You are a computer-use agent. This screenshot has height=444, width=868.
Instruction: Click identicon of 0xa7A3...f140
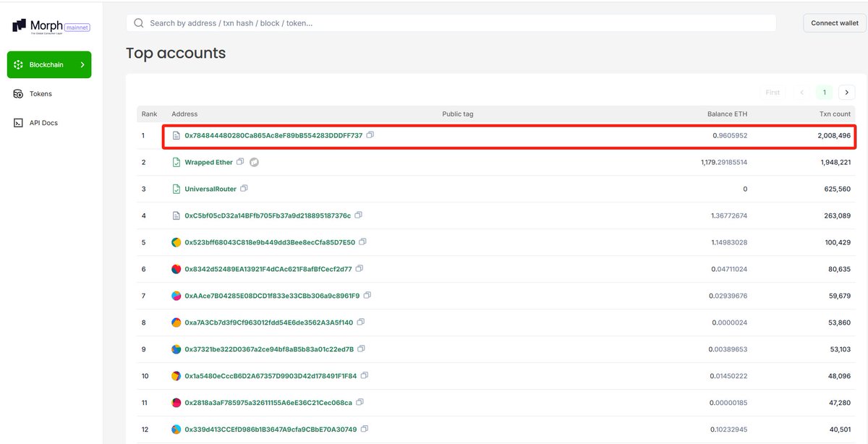click(176, 323)
